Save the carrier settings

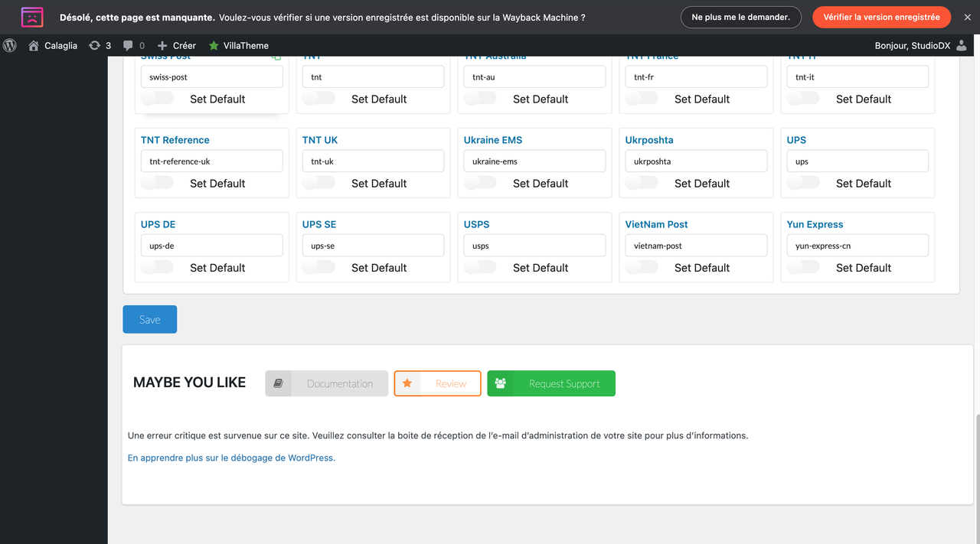click(150, 319)
